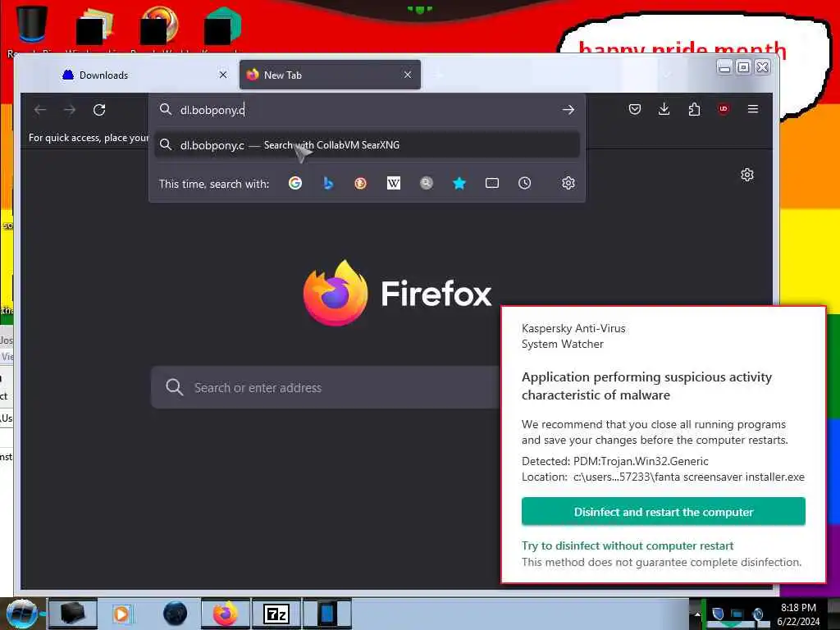Click Try to disinfect without computer restart
Screen dimensions: 840x630
point(628,546)
